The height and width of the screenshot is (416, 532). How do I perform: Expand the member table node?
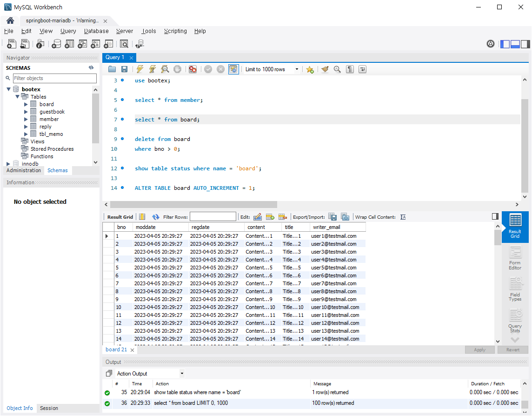pyautogui.click(x=26, y=119)
